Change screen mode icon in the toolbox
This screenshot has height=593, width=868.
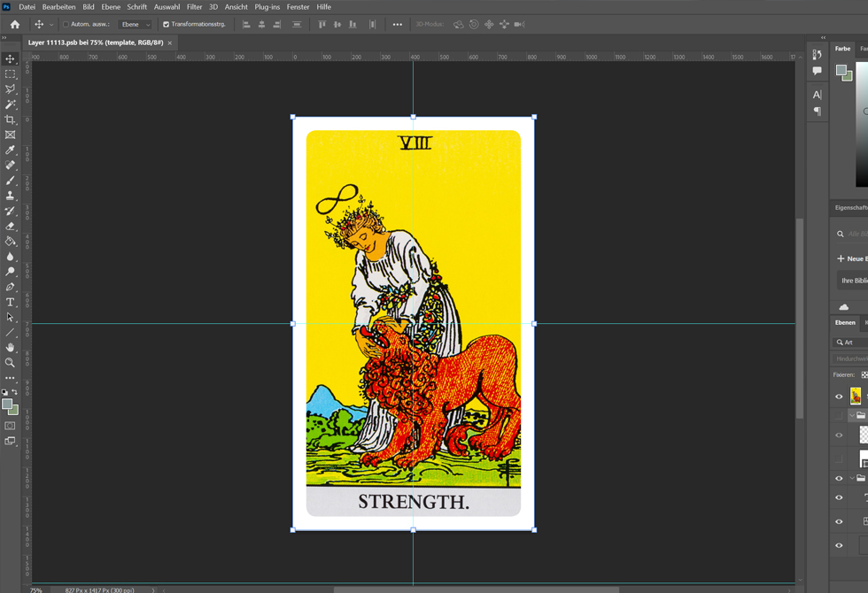point(10,441)
